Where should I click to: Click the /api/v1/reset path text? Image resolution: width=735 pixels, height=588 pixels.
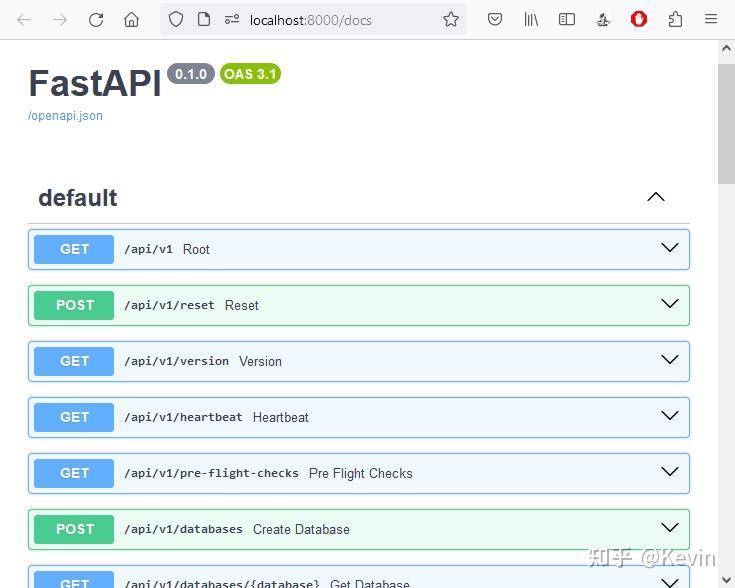[x=169, y=305]
